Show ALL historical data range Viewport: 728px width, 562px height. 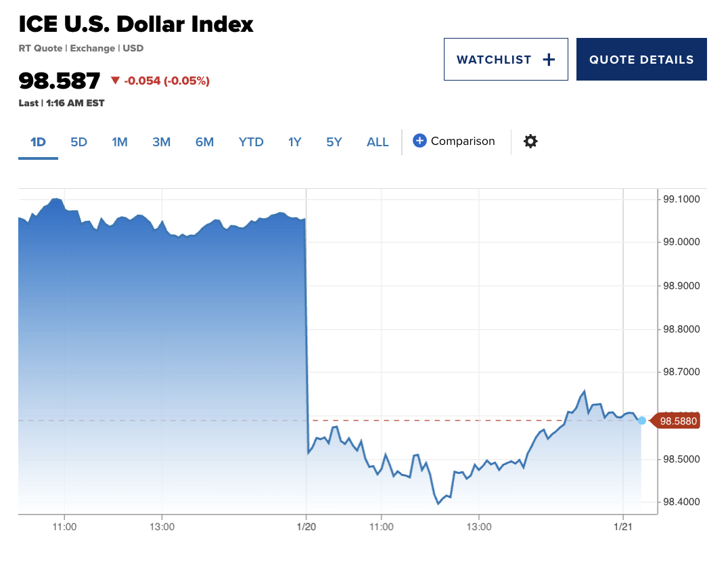pyautogui.click(x=378, y=142)
